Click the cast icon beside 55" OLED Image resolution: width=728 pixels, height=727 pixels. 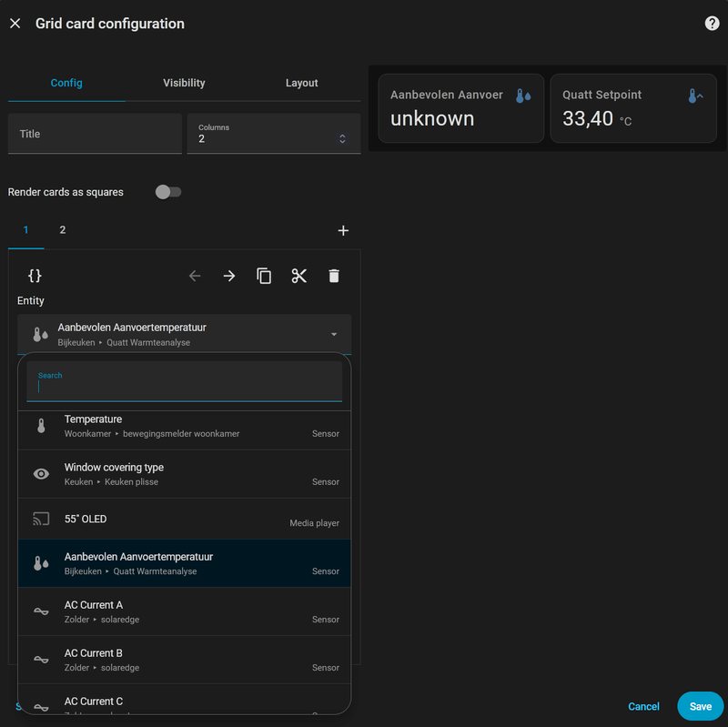[x=40, y=518]
